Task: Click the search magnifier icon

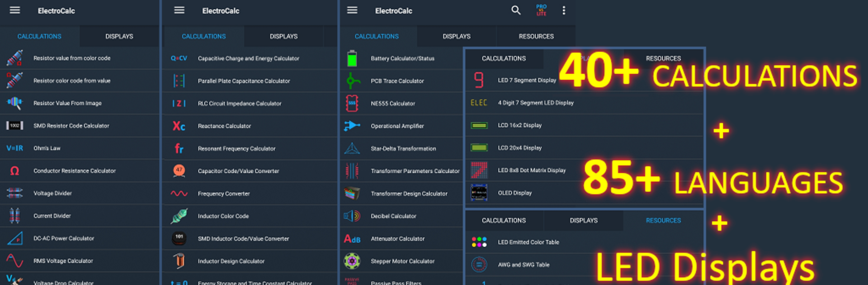Action: click(x=516, y=10)
